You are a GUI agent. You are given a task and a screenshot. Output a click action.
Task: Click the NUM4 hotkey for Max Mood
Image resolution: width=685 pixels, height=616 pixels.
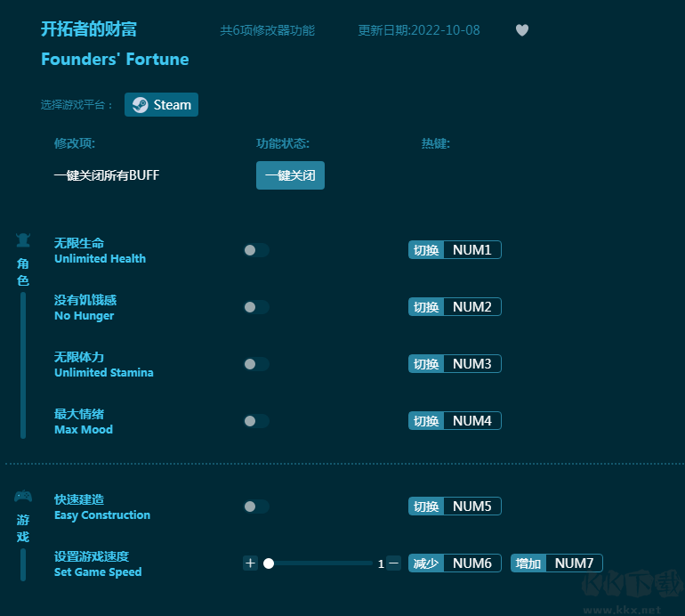[x=471, y=421]
